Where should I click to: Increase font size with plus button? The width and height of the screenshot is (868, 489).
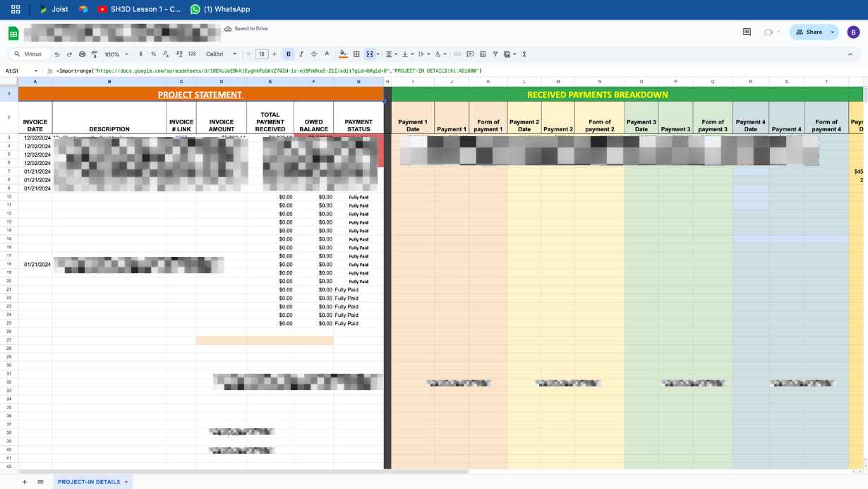point(275,54)
